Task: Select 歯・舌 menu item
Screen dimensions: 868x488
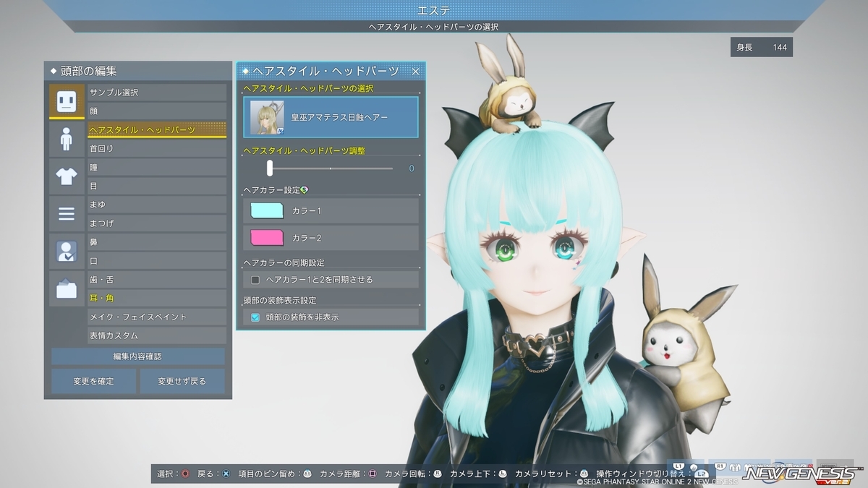Action: click(157, 279)
